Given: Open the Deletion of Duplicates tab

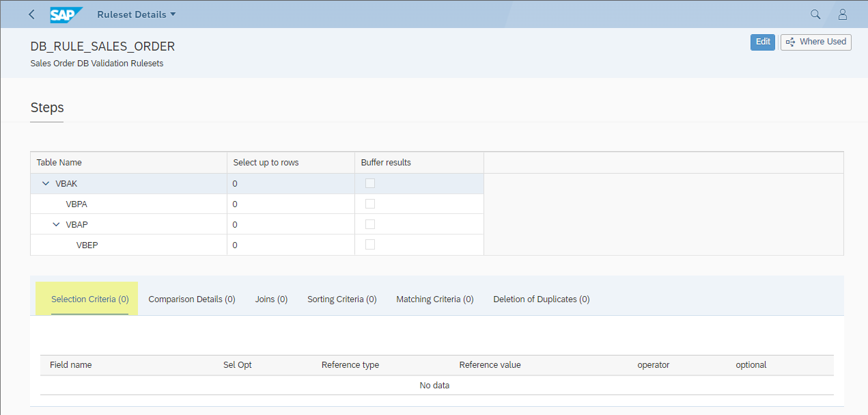Looking at the screenshot, I should (541, 299).
